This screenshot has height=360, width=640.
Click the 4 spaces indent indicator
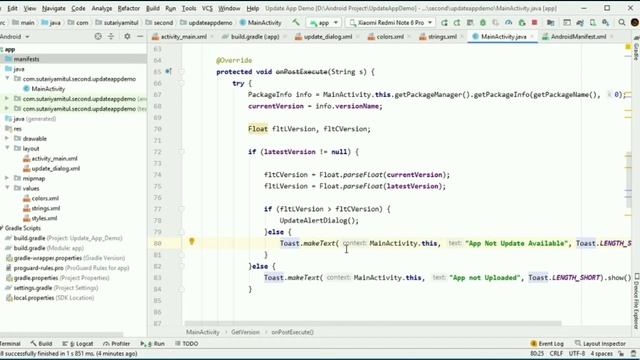pos(602,353)
